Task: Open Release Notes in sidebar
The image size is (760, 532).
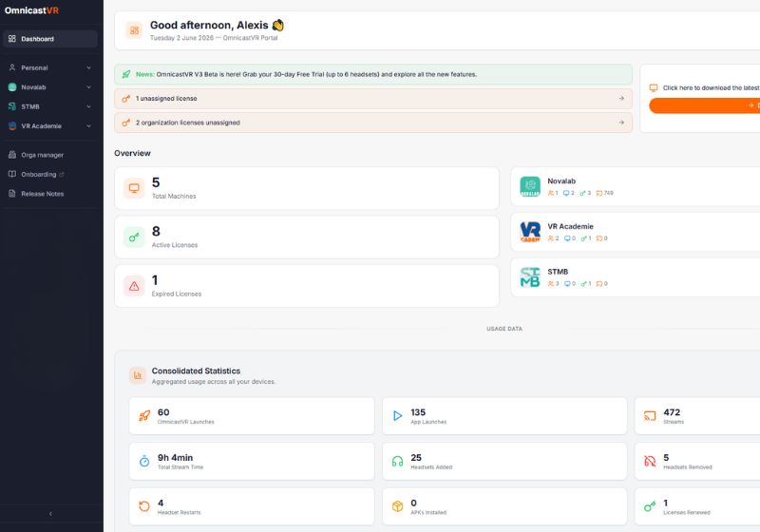Action: [50, 194]
